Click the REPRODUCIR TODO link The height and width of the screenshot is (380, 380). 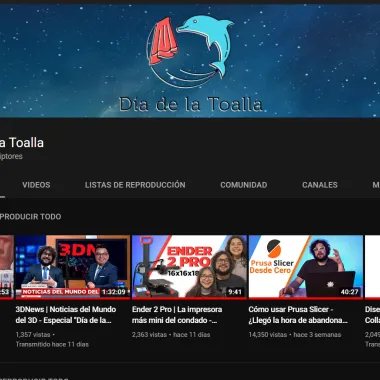pyautogui.click(x=30, y=217)
